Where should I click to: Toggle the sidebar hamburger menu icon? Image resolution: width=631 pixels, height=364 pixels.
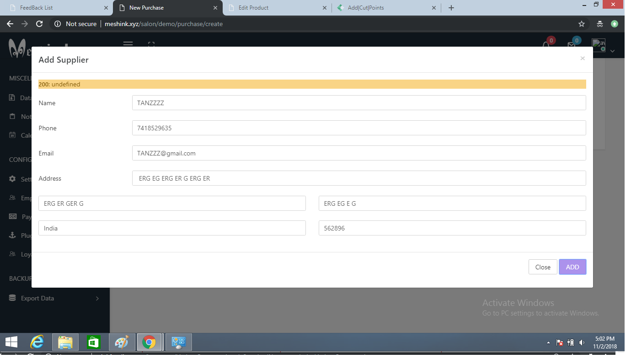(128, 44)
